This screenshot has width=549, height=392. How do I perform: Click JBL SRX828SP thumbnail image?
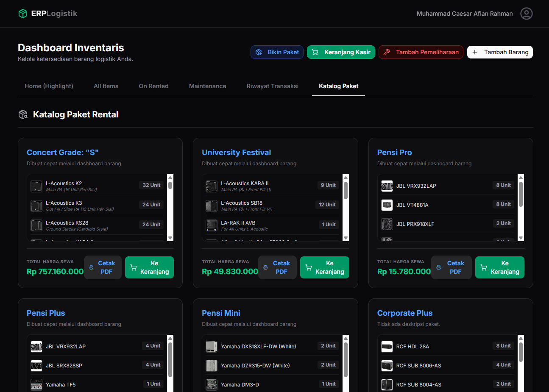click(x=36, y=365)
